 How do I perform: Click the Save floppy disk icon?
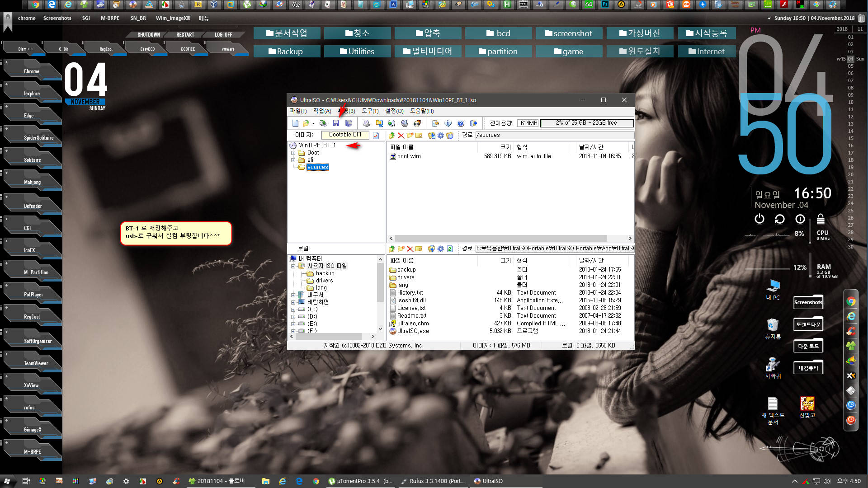pos(336,123)
